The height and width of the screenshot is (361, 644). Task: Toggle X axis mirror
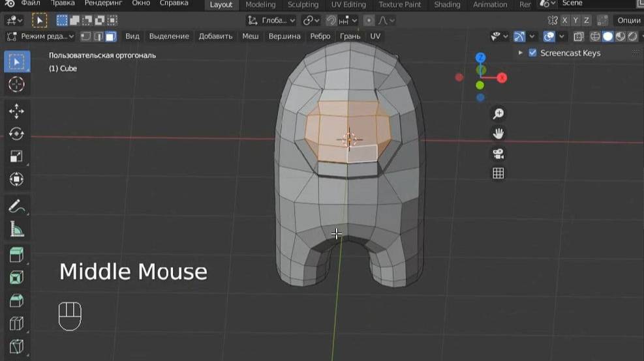[565, 20]
